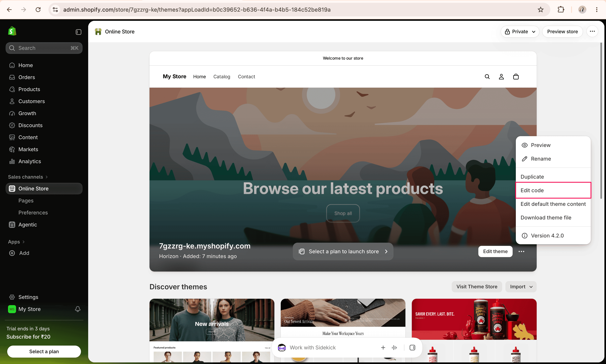This screenshot has height=364, width=606.
Task: Open the top-right Online Store more actions menu
Action: pyautogui.click(x=592, y=31)
